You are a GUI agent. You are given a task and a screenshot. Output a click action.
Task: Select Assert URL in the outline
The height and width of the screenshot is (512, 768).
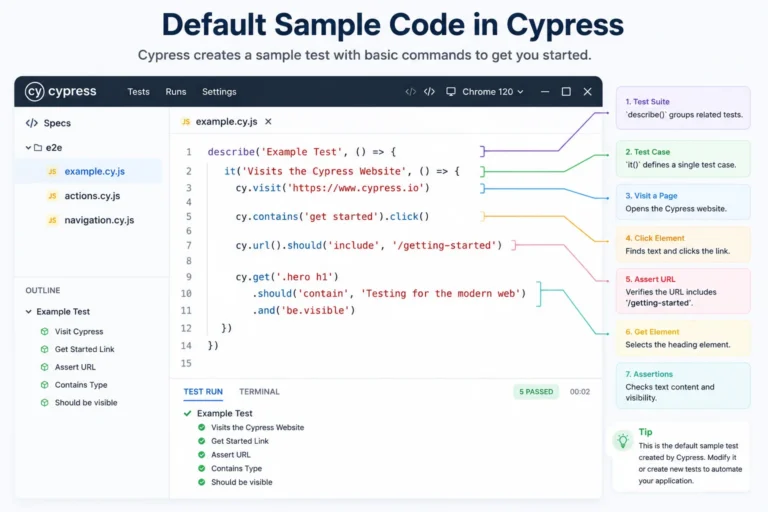(75, 367)
